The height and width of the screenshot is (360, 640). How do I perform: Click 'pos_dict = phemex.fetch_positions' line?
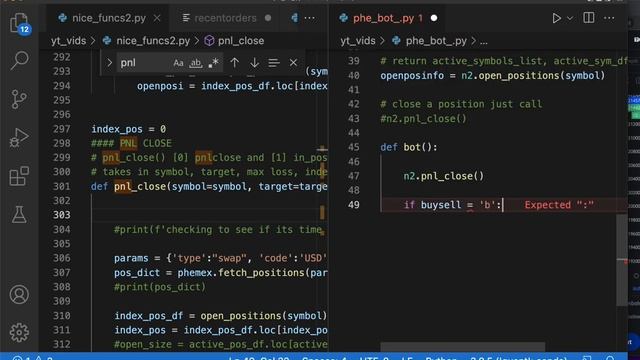pyautogui.click(x=220, y=273)
